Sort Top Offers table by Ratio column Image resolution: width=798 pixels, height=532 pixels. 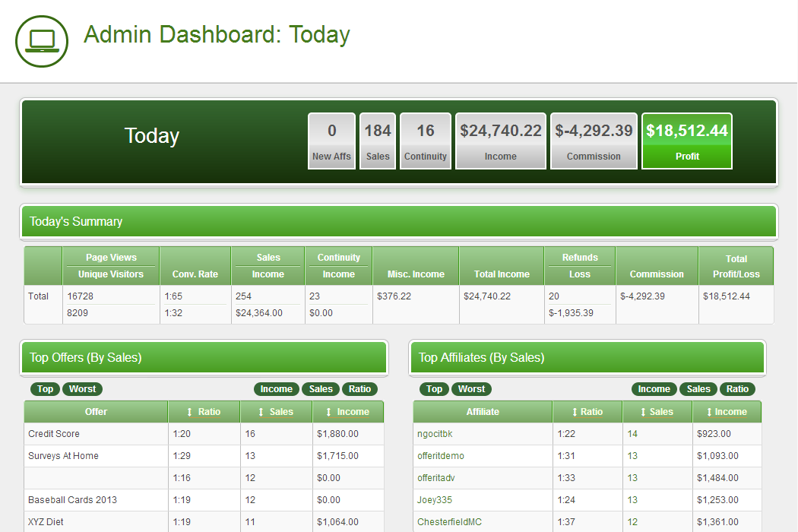click(x=203, y=412)
